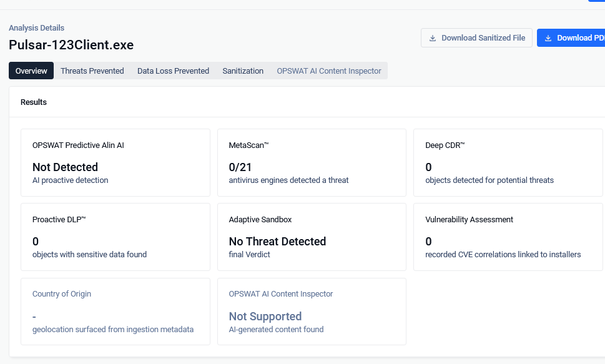Viewport: 605px width, 364px height.
Task: Click the download icon in Download Sanitized File
Action: tap(433, 38)
